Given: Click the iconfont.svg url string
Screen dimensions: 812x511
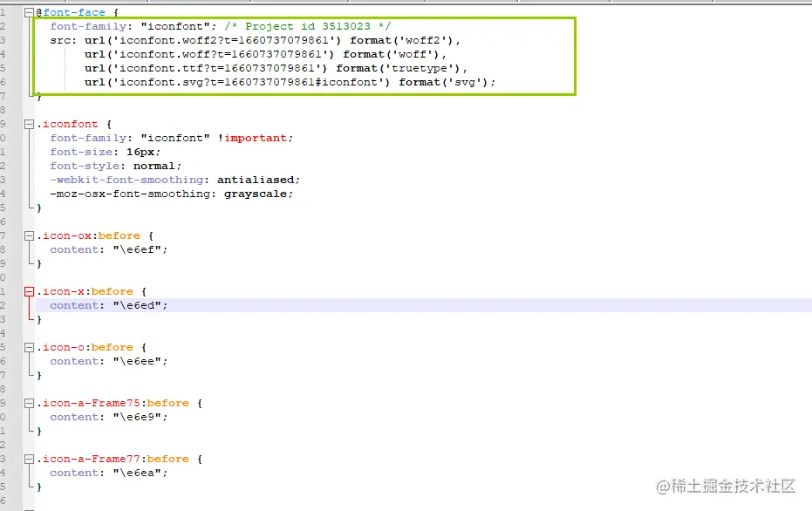Looking at the screenshot, I should pos(248,82).
